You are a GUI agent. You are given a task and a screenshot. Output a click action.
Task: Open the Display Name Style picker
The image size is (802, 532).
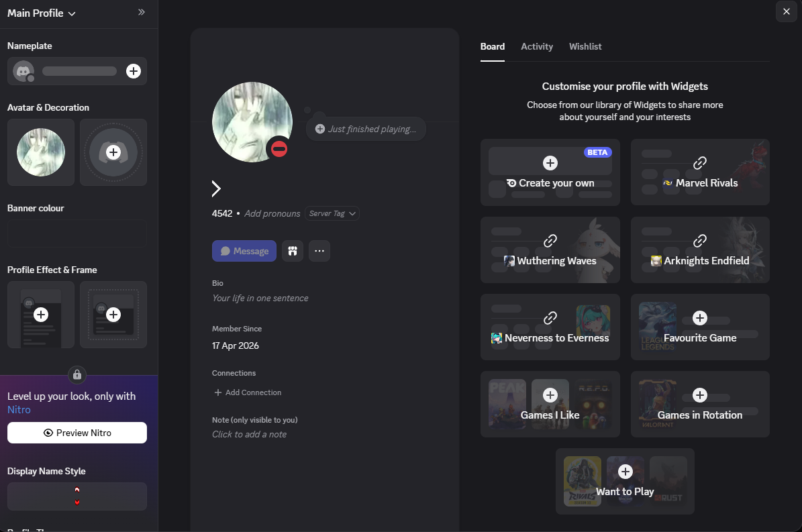tap(77, 496)
